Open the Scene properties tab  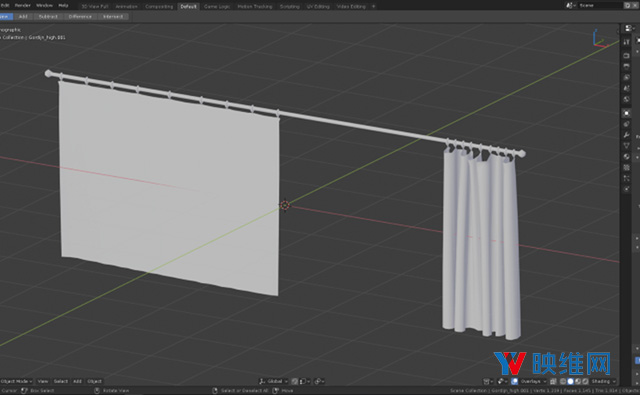coord(627,88)
